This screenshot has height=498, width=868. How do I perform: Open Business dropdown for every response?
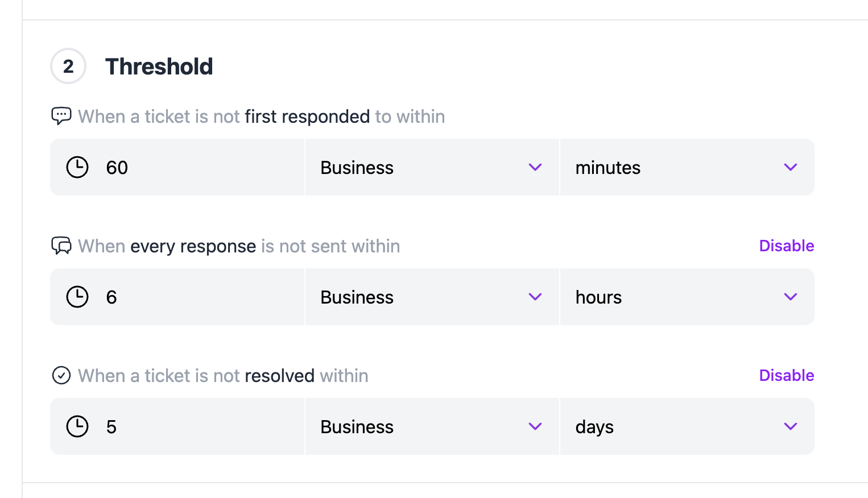point(432,297)
